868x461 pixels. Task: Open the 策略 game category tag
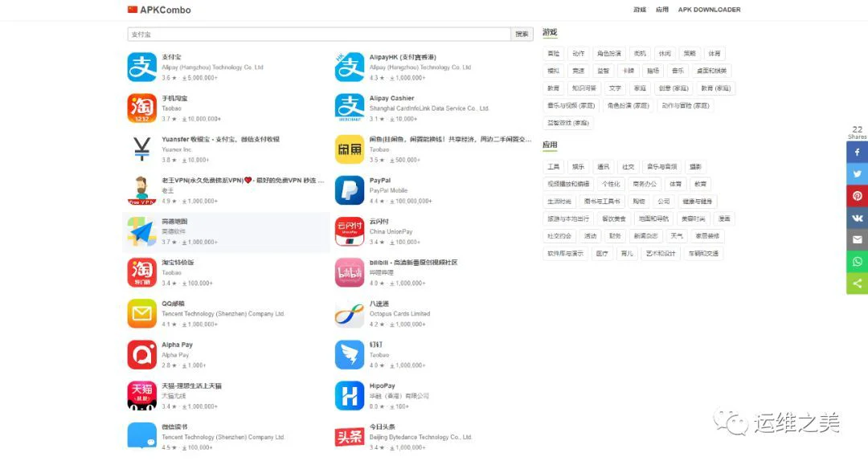tap(690, 54)
